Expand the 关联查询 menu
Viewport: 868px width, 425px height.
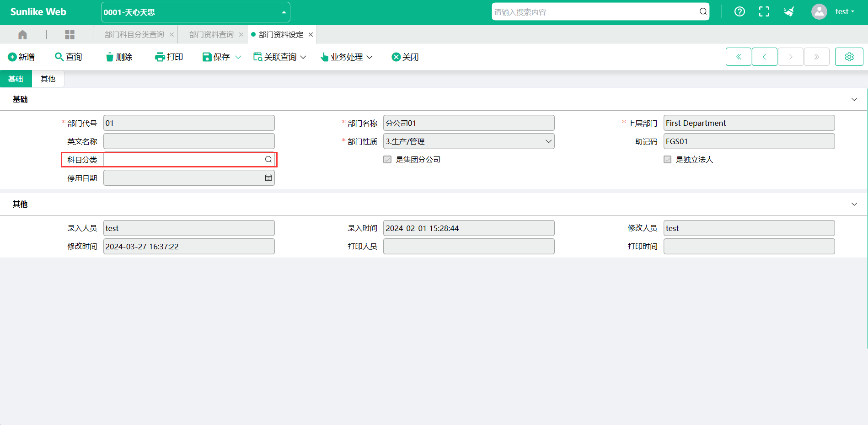click(280, 57)
